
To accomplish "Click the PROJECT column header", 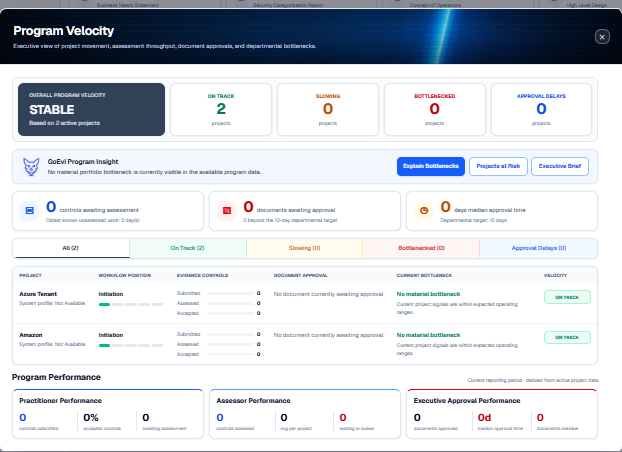I will 31,275.
